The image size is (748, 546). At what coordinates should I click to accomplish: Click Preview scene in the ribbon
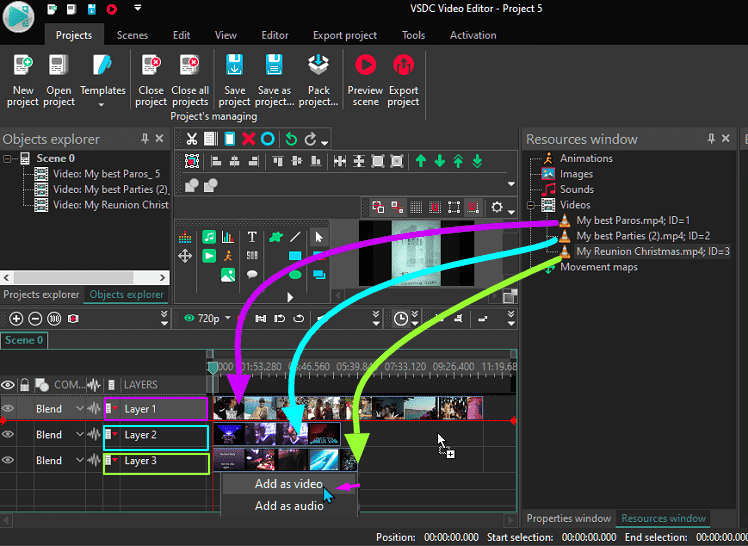(365, 81)
